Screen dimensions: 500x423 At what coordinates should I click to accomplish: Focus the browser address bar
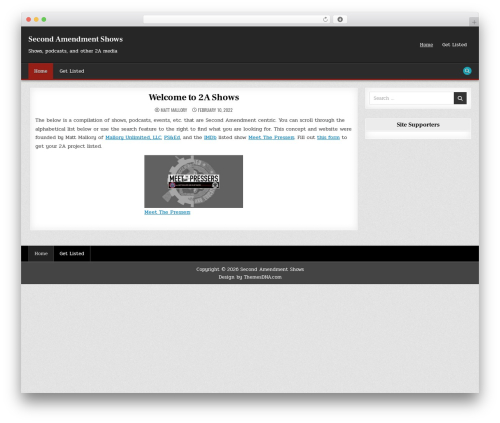pyautogui.click(x=237, y=19)
